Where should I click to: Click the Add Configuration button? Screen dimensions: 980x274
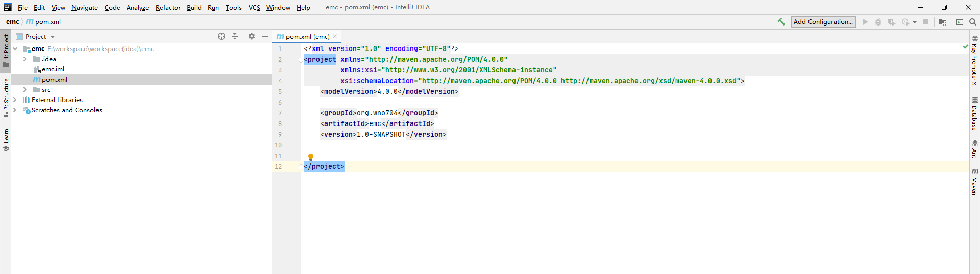(823, 22)
